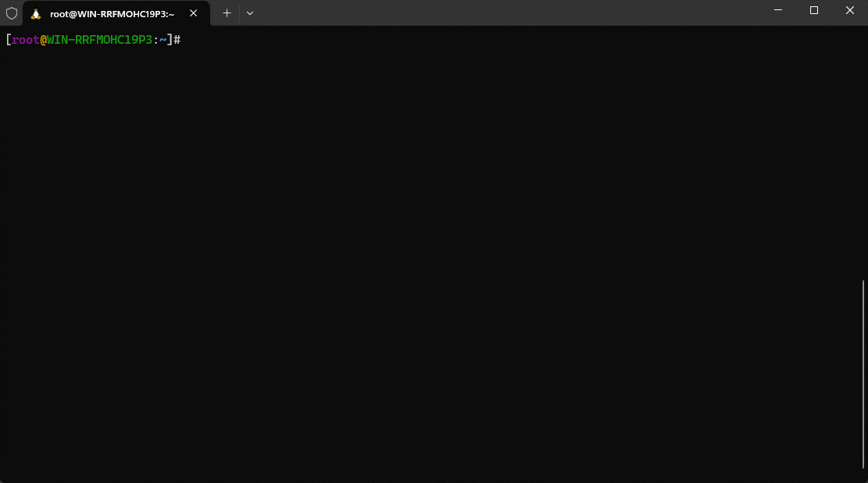Click the # symbol in the prompt

[x=177, y=40]
